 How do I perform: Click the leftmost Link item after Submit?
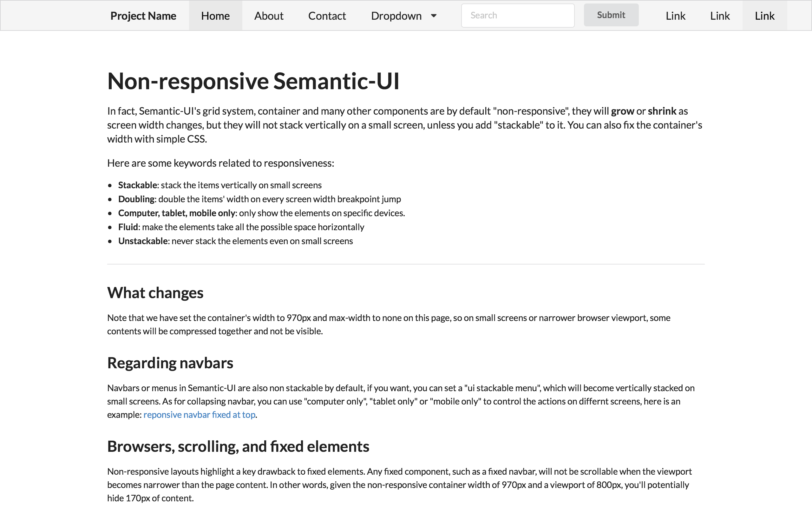(675, 16)
